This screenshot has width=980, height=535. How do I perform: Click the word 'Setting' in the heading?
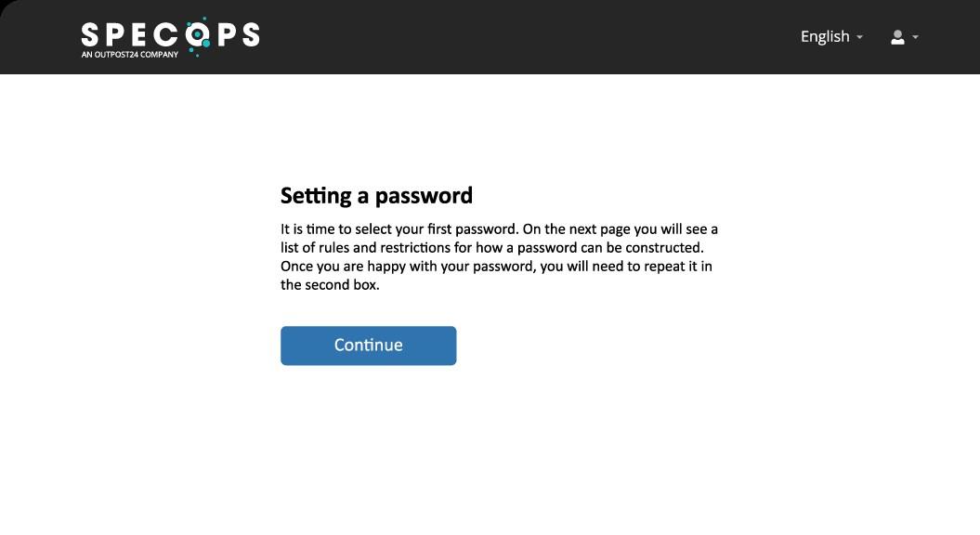point(316,196)
